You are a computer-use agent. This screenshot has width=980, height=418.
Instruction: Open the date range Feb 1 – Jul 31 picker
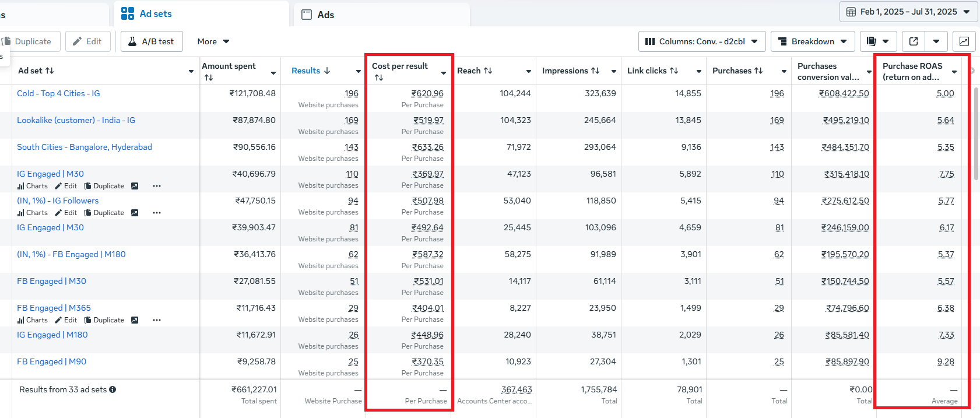coord(908,12)
